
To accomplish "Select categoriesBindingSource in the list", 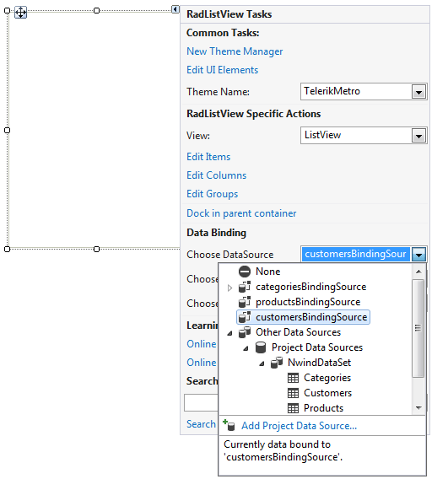I will [x=311, y=287].
